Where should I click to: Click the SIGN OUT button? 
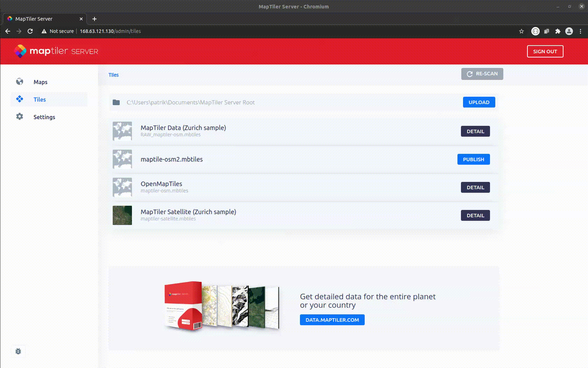[545, 52]
